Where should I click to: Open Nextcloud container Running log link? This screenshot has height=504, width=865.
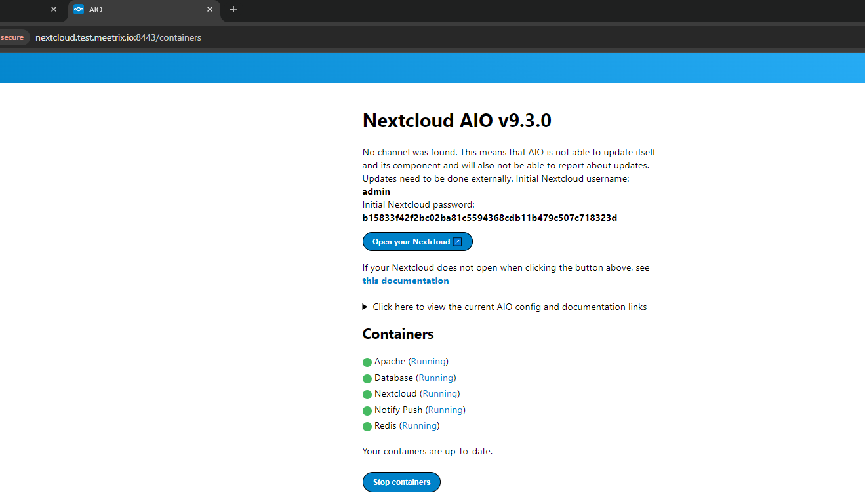tap(440, 393)
